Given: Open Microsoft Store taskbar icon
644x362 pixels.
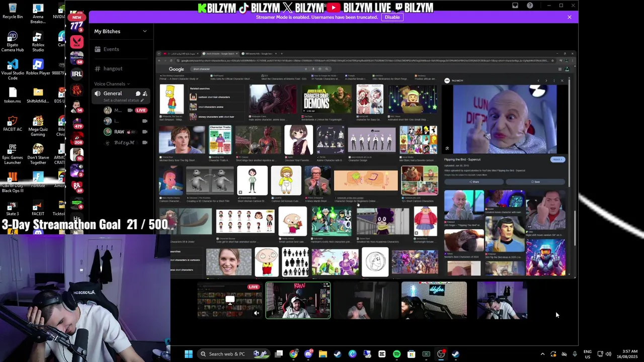Looking at the screenshot, I should coord(411,354).
